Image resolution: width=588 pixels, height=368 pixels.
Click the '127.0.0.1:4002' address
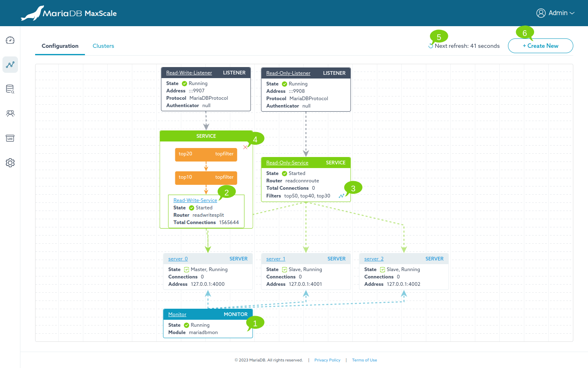pyautogui.click(x=403, y=284)
